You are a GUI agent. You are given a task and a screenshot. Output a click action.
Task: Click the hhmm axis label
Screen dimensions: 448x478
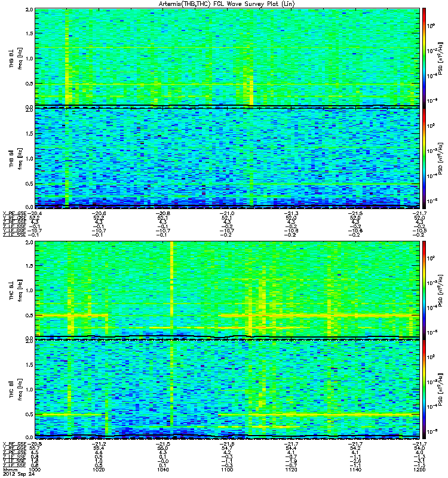coord(10,469)
